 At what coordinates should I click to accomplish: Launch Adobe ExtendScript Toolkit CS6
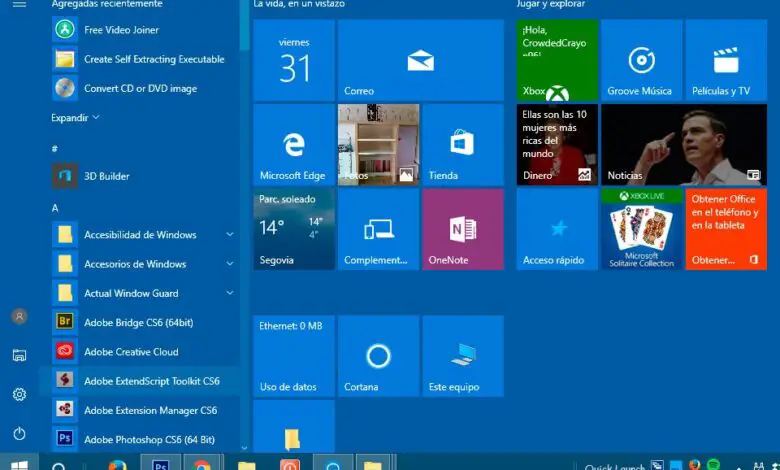click(x=139, y=381)
